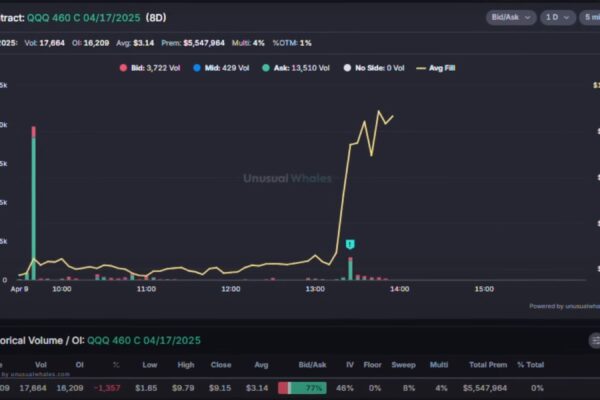Sort by the High column header
600x400 pixels.
[186, 365]
